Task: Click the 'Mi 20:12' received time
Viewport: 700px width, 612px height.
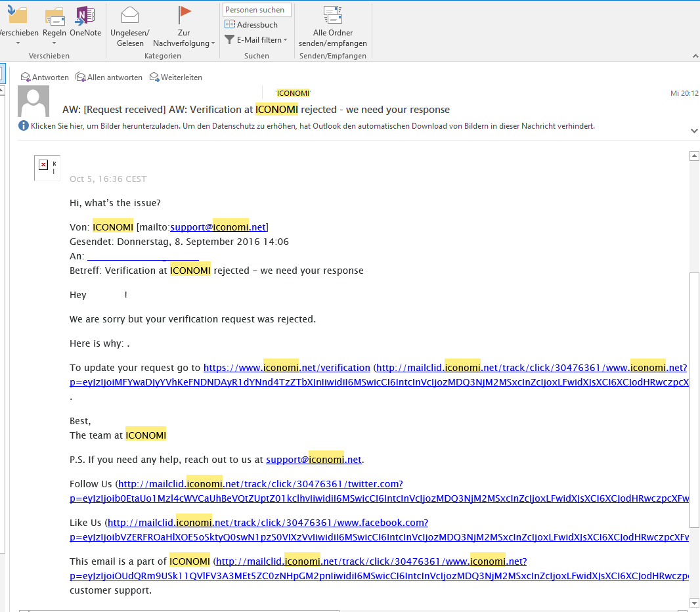Action: (684, 93)
